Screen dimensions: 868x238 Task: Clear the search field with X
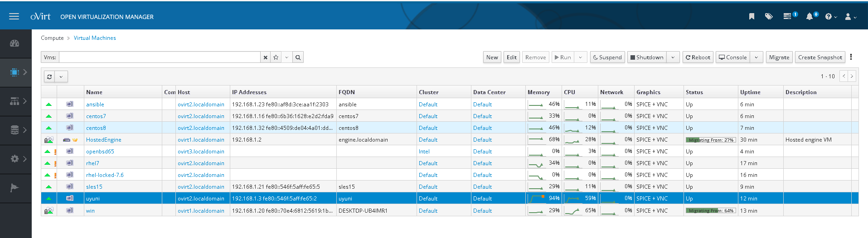pyautogui.click(x=266, y=57)
